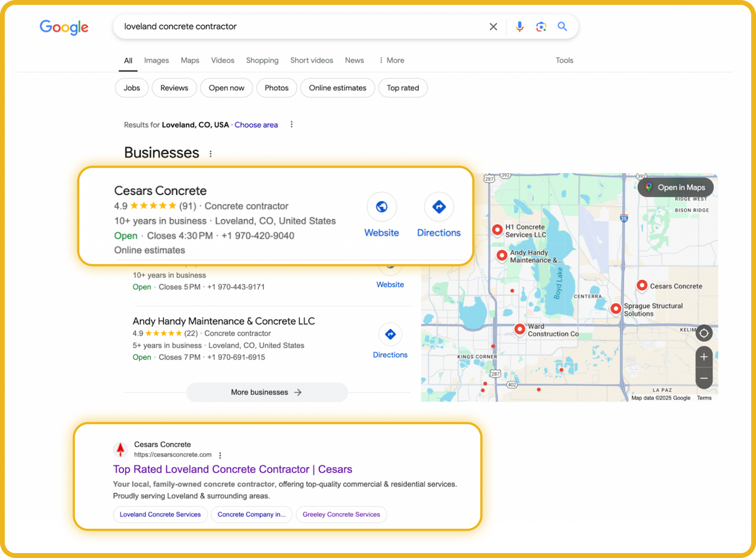Click the More businesses button

tap(267, 392)
